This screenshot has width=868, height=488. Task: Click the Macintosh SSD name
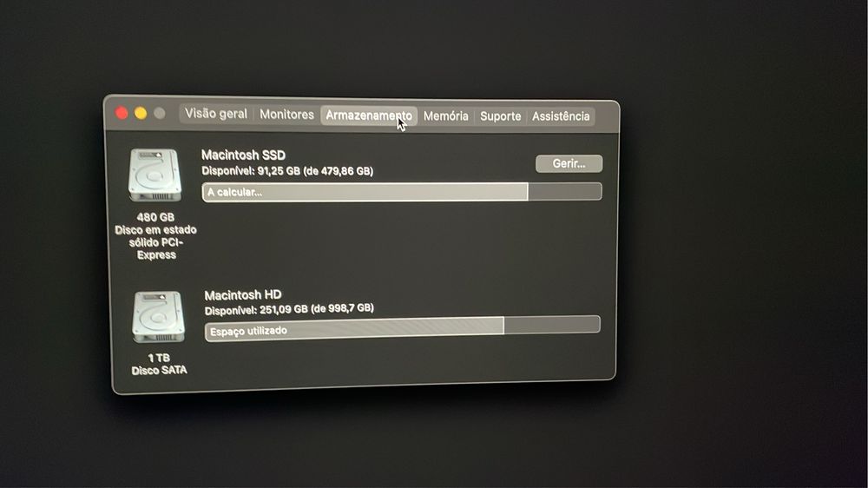point(243,155)
